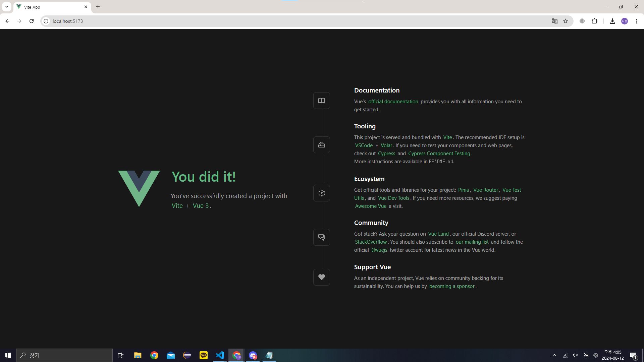
Task: Open the browser downloads icon
Action: coord(612,21)
